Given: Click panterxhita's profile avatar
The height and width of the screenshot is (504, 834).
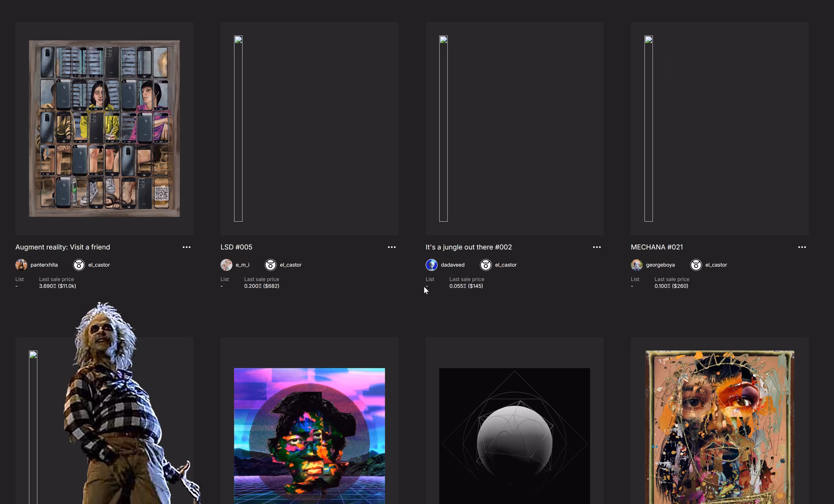Looking at the screenshot, I should (x=21, y=265).
